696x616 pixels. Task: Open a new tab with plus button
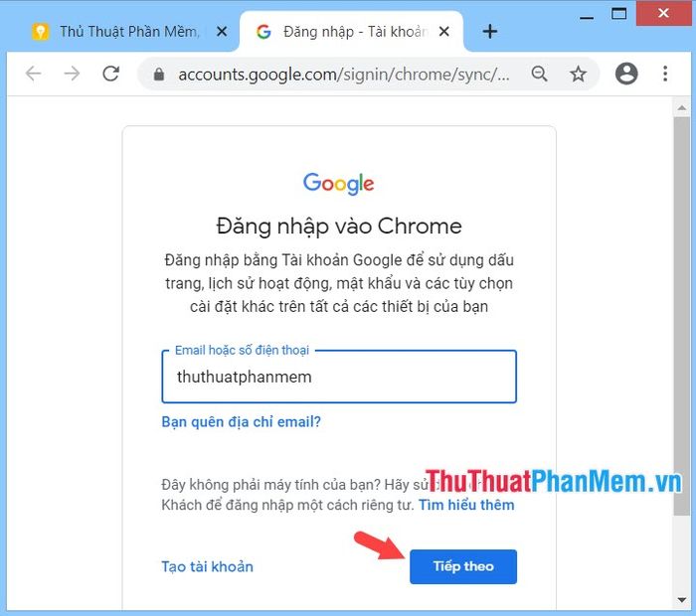(x=490, y=32)
